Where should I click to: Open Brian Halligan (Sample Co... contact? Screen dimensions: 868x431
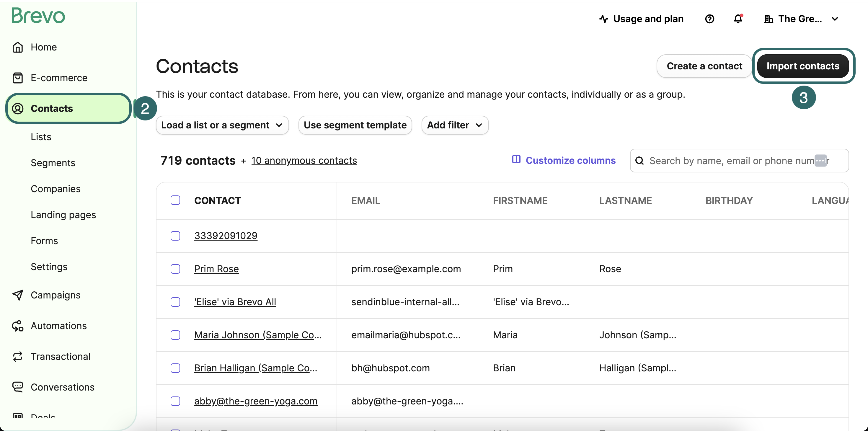click(x=256, y=368)
